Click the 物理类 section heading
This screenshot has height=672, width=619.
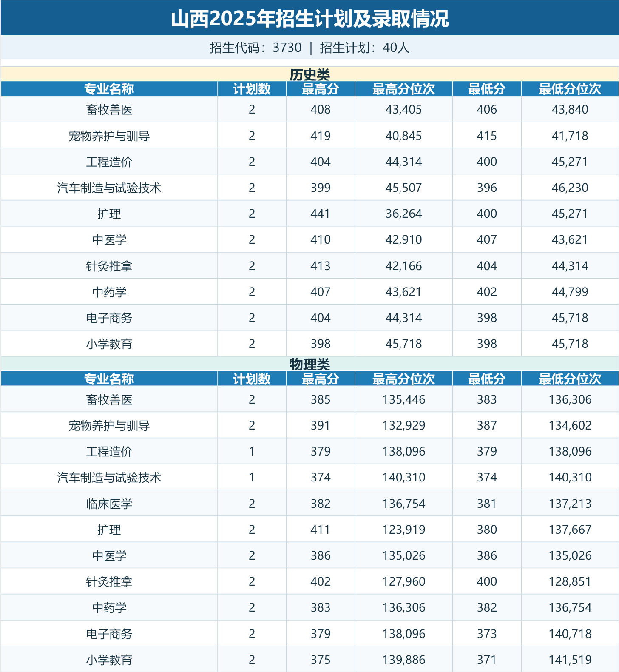click(x=309, y=364)
